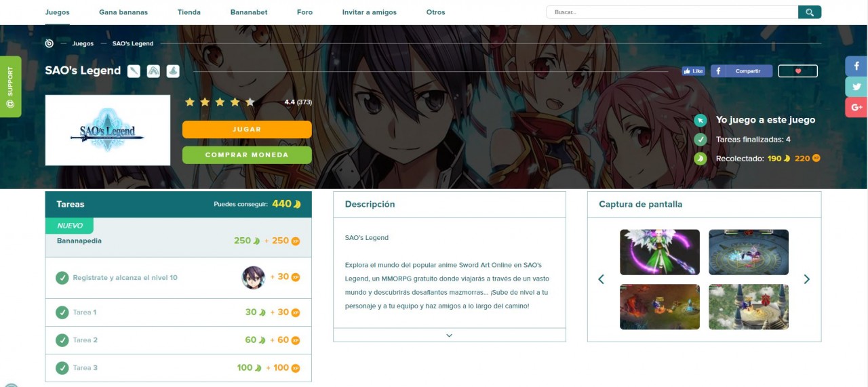Click the yellow banana icon next to 440
This screenshot has width=868, height=387.
[297, 204]
